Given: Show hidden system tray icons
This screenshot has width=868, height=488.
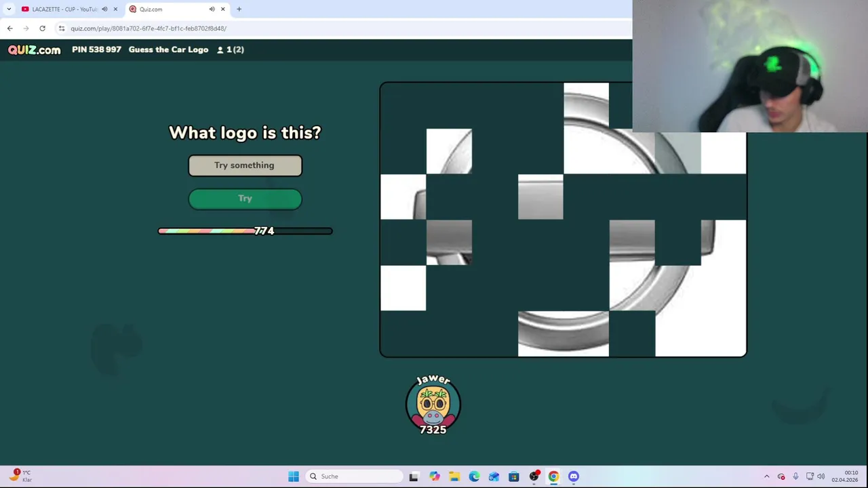Looking at the screenshot, I should pyautogui.click(x=767, y=476).
